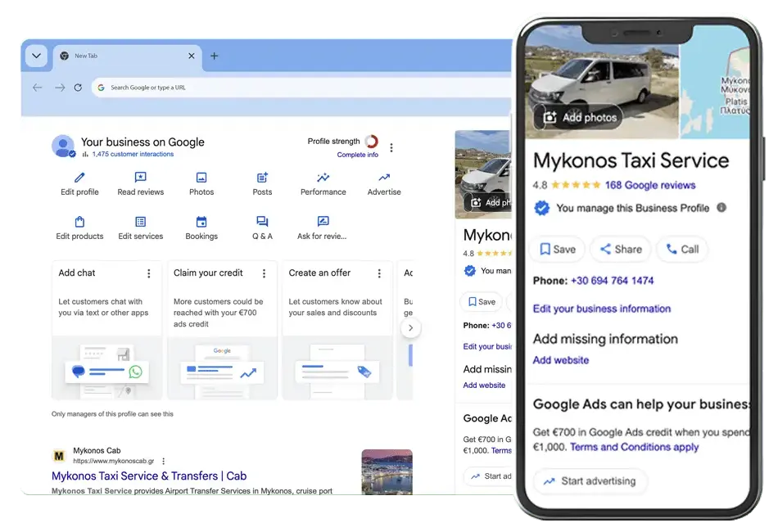Open Edit services list icon
The image size is (778, 532).
pyautogui.click(x=140, y=222)
